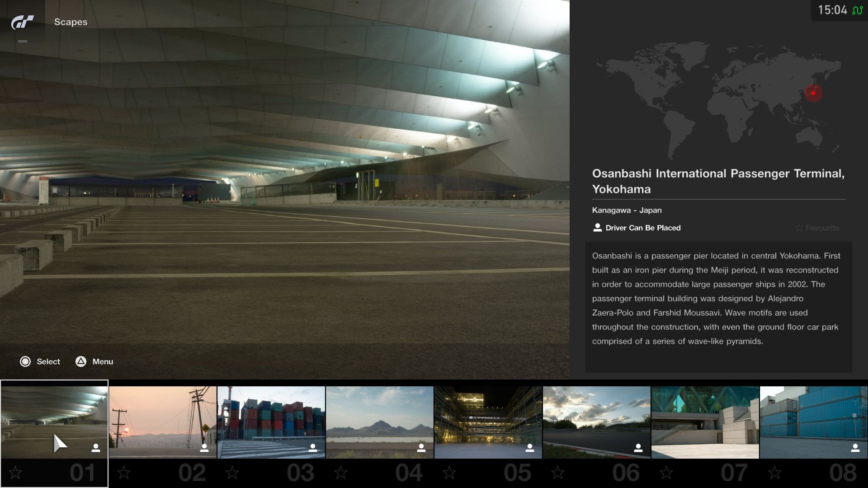Toggle favourite star under scape 03

tap(232, 473)
